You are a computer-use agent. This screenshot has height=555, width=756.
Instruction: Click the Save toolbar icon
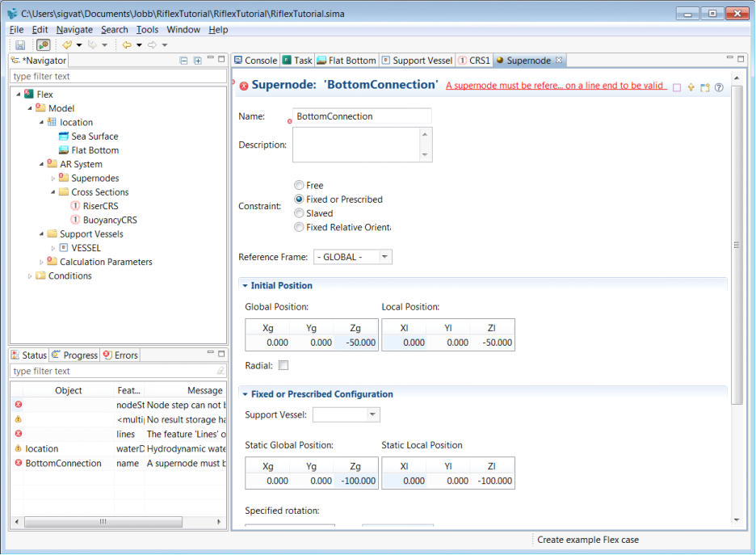[x=20, y=45]
